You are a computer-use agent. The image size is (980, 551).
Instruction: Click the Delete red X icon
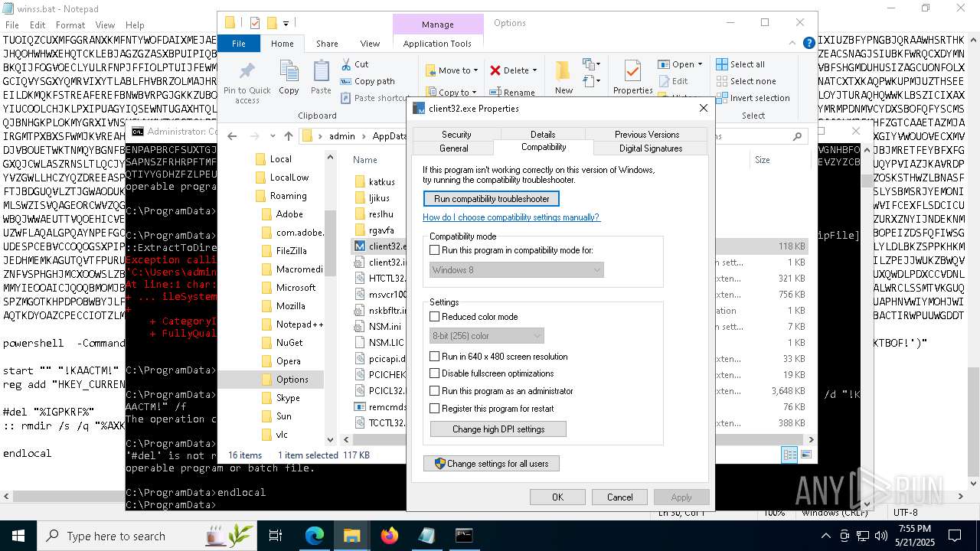(496, 70)
